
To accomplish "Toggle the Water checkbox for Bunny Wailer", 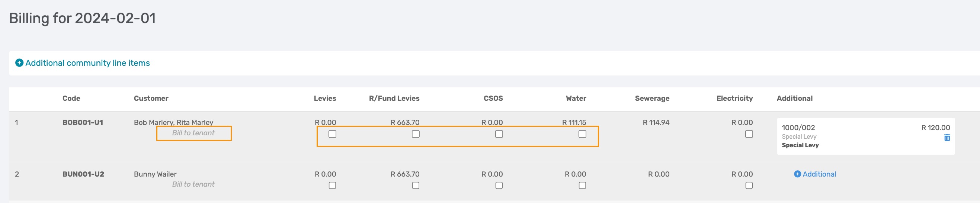I will [x=582, y=186].
